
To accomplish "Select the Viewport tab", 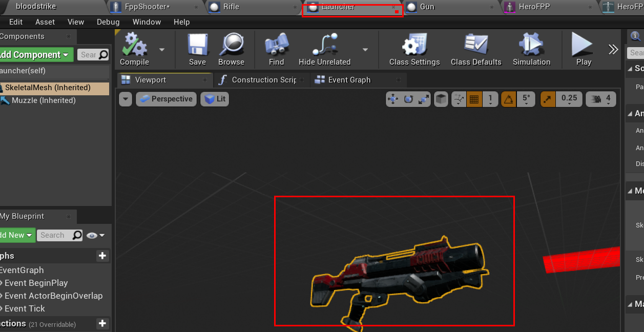I will click(x=165, y=80).
